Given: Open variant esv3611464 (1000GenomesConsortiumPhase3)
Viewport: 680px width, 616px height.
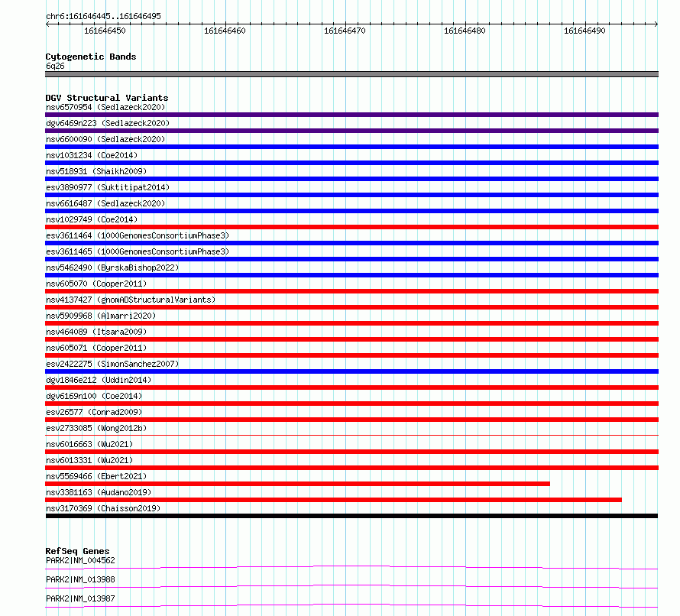Looking at the screenshot, I should pos(138,235).
